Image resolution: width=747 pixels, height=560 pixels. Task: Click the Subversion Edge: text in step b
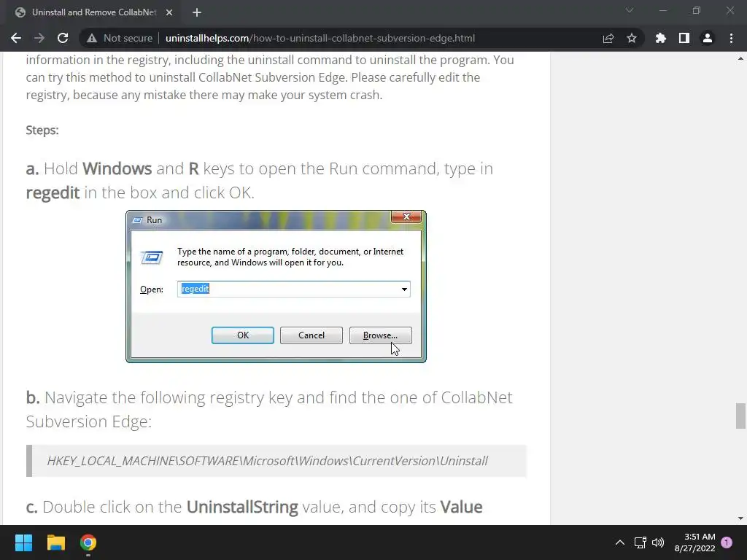pyautogui.click(x=88, y=421)
